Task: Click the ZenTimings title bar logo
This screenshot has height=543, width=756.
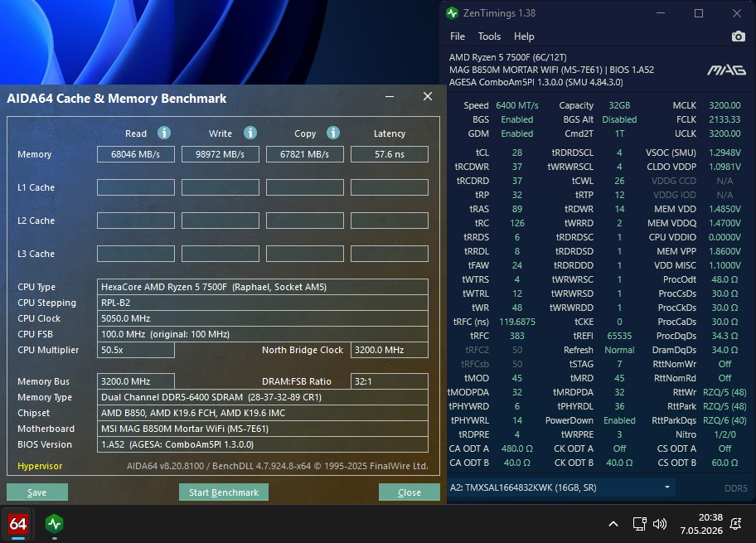Action: (x=453, y=13)
